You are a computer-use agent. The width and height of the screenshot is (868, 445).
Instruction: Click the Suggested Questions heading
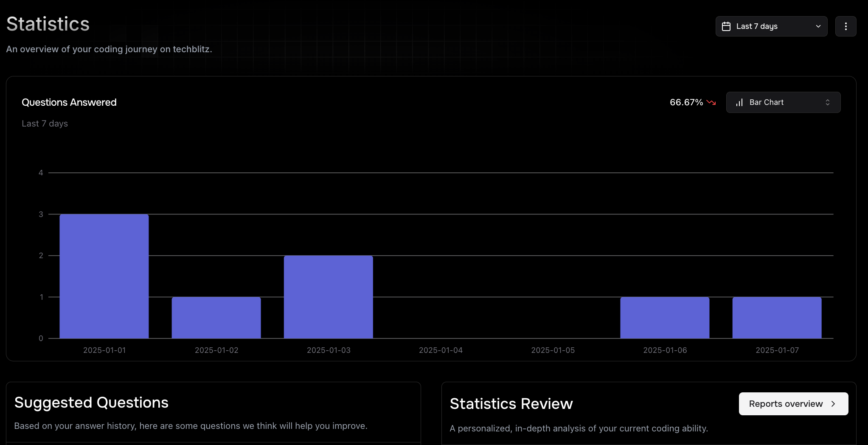tap(91, 403)
